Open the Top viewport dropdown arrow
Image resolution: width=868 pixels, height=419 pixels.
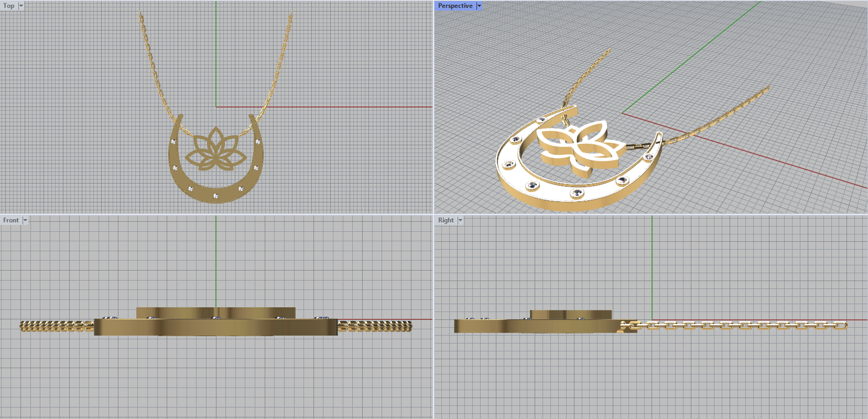(x=21, y=5)
